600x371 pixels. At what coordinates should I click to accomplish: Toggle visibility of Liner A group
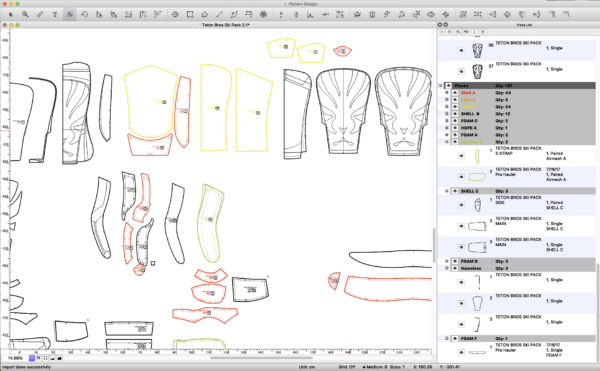pos(455,107)
